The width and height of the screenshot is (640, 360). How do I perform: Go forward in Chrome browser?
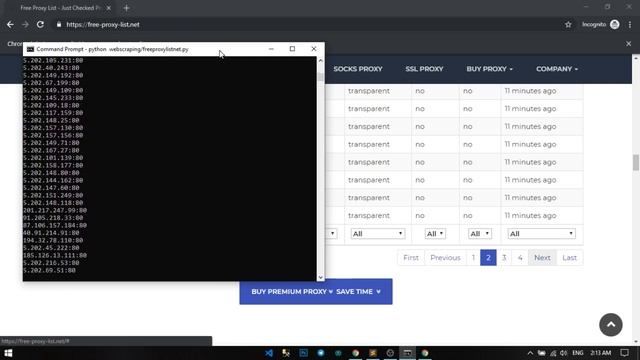pos(25,24)
